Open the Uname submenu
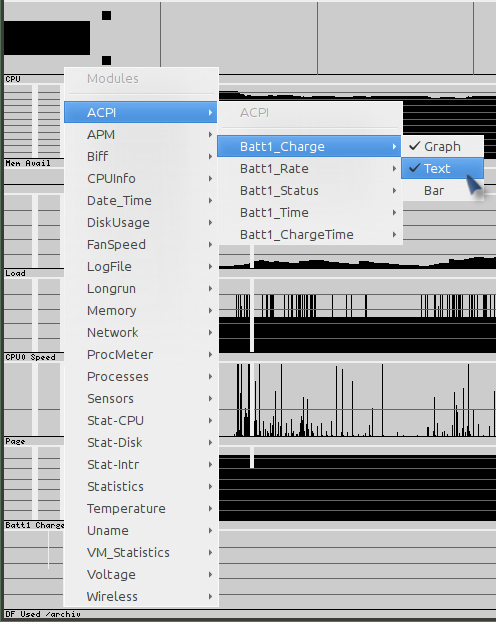Viewport: 496px width, 622px height. [x=140, y=531]
